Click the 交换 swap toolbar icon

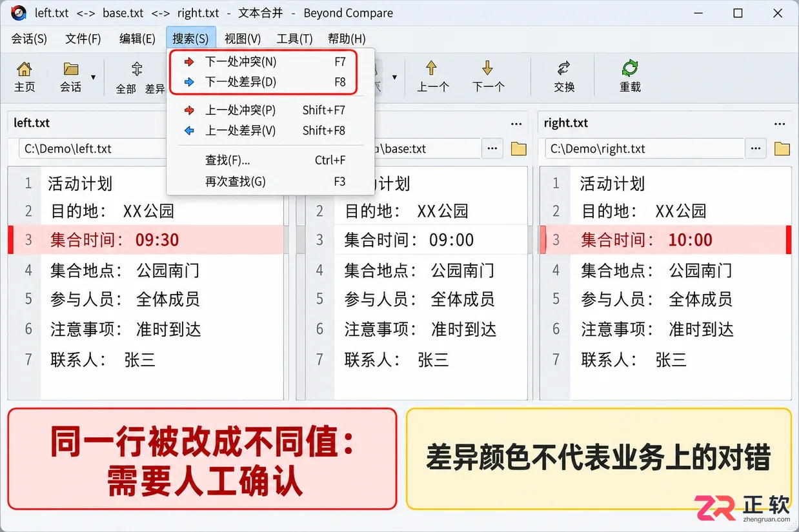point(564,77)
